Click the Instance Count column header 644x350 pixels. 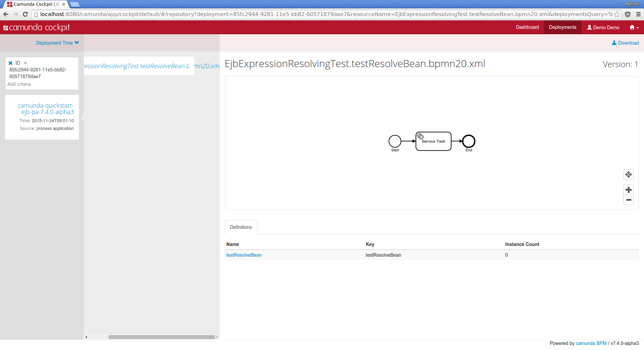coord(522,244)
